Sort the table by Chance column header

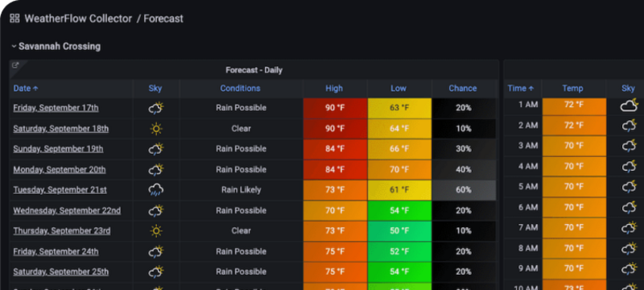pyautogui.click(x=462, y=89)
